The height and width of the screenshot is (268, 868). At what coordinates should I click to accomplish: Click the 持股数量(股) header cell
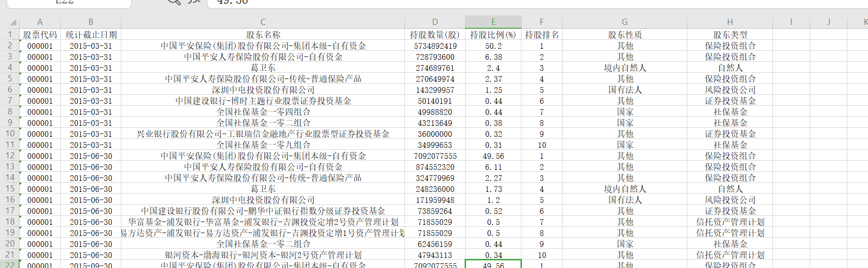435,35
